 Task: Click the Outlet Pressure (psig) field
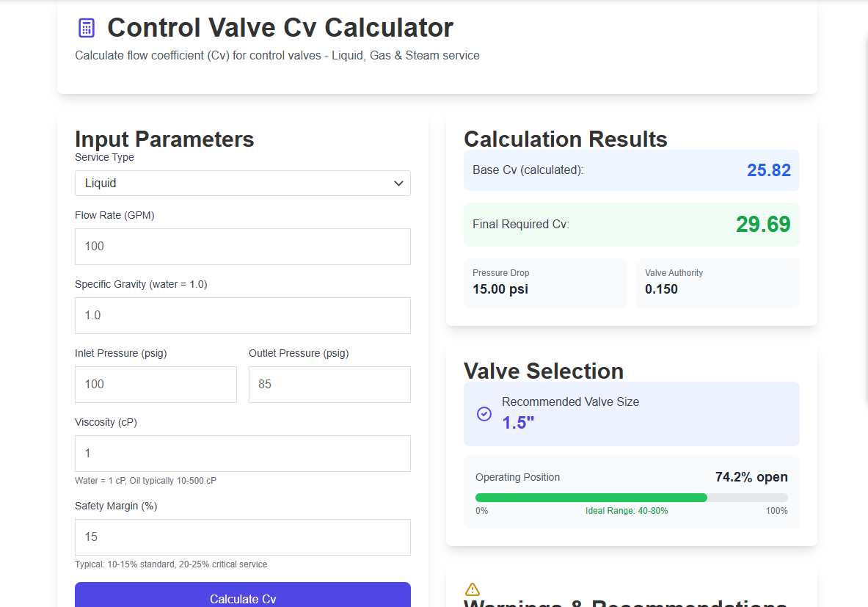329,384
